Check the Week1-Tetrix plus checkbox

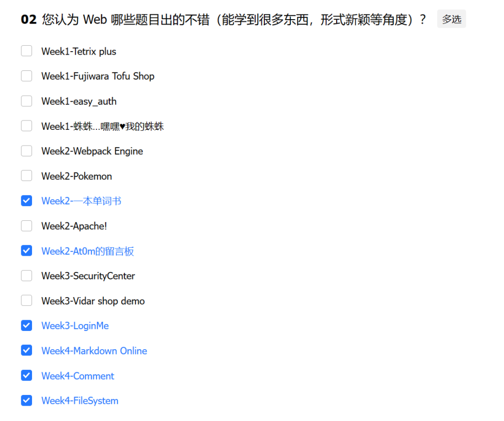(27, 51)
